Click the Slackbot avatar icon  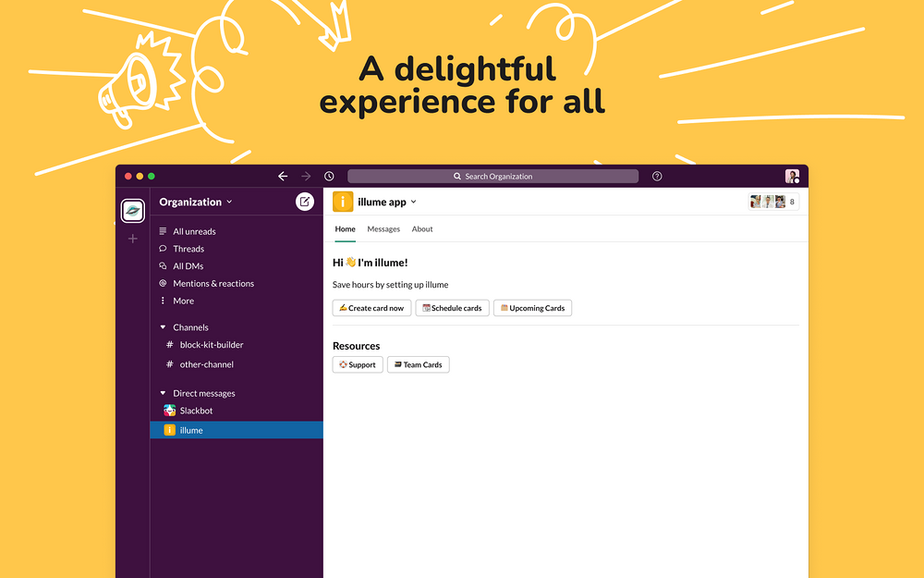pyautogui.click(x=170, y=411)
